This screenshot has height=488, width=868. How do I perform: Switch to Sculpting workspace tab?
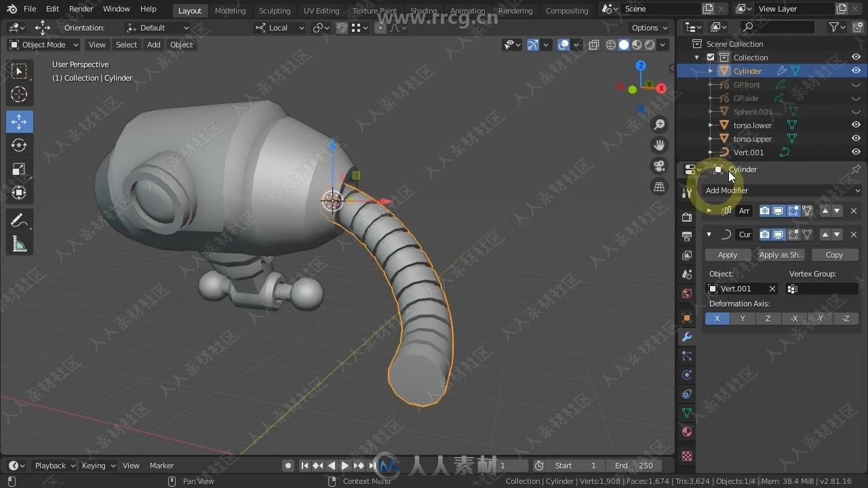pos(275,10)
